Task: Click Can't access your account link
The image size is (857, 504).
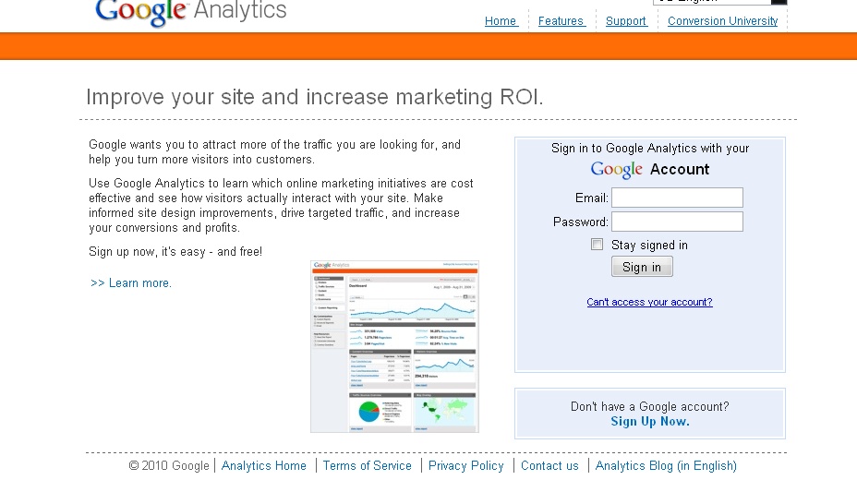Action: click(x=649, y=302)
